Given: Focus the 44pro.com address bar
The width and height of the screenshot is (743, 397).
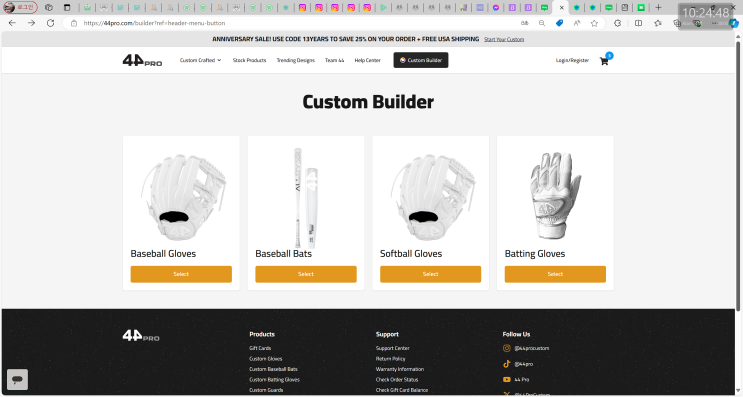Looking at the screenshot, I should pos(294,23).
